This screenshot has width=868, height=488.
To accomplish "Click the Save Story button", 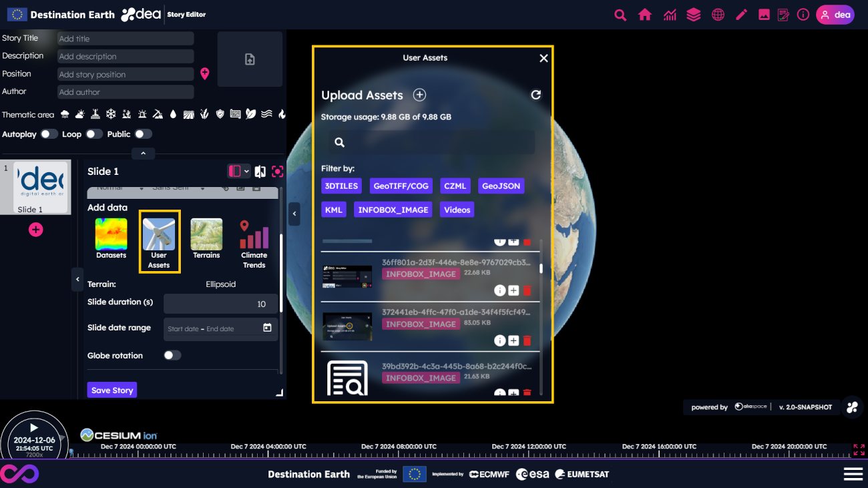I will coord(112,391).
